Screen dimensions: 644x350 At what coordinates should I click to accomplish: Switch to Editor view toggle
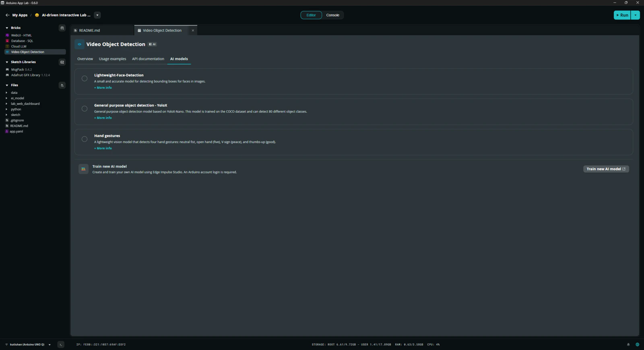[x=311, y=15]
